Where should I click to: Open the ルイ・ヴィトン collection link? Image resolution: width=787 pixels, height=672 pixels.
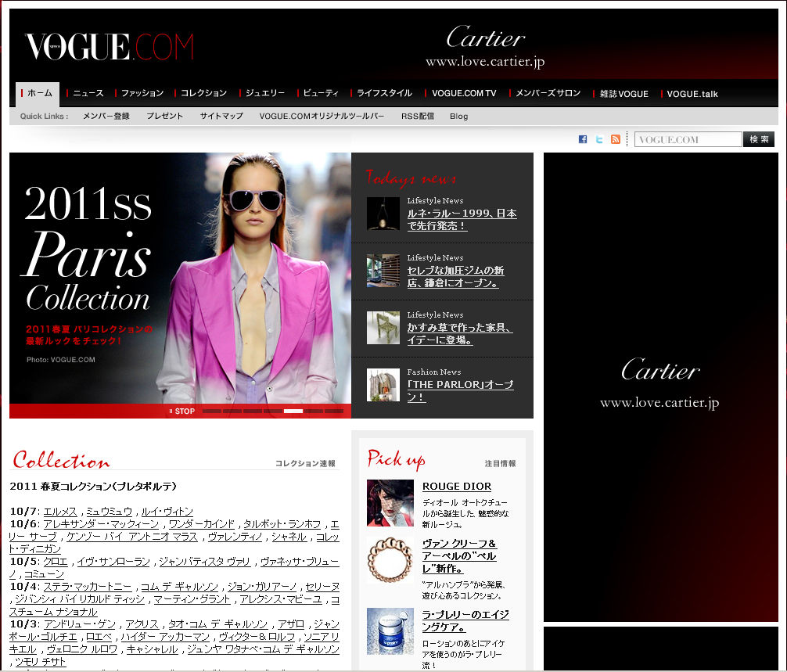tap(167, 512)
